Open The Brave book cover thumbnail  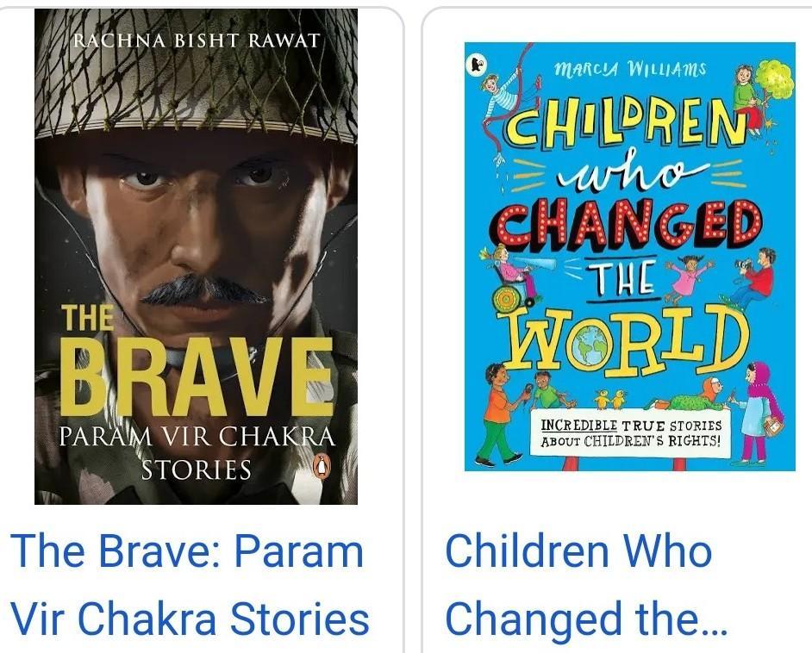pyautogui.click(x=196, y=256)
